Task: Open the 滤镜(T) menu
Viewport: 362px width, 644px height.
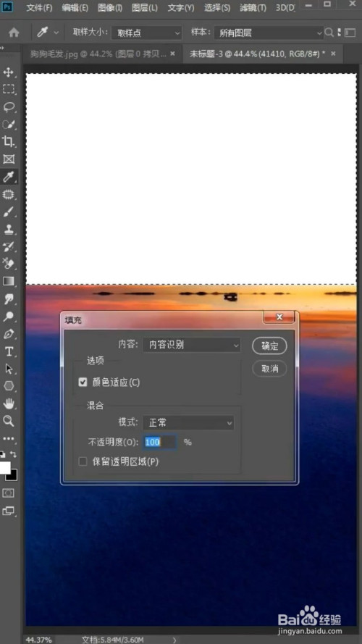Action: point(253,8)
